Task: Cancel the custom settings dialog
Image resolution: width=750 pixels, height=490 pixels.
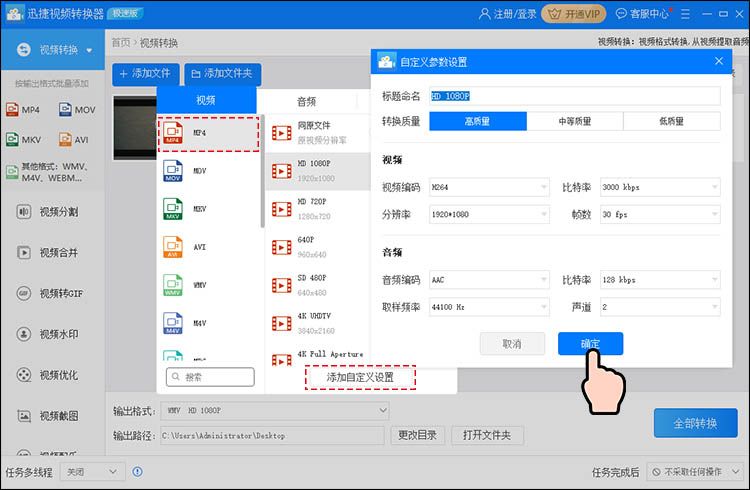Action: pos(512,344)
